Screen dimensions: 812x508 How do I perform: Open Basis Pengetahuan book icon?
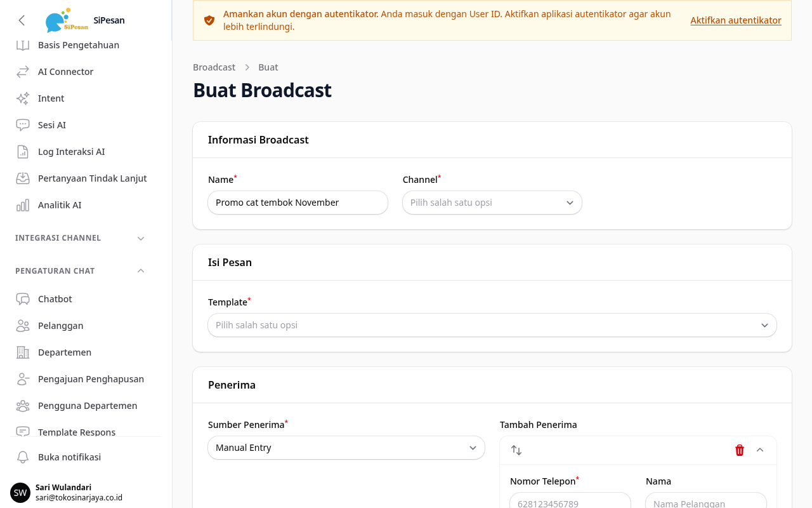[x=23, y=45]
